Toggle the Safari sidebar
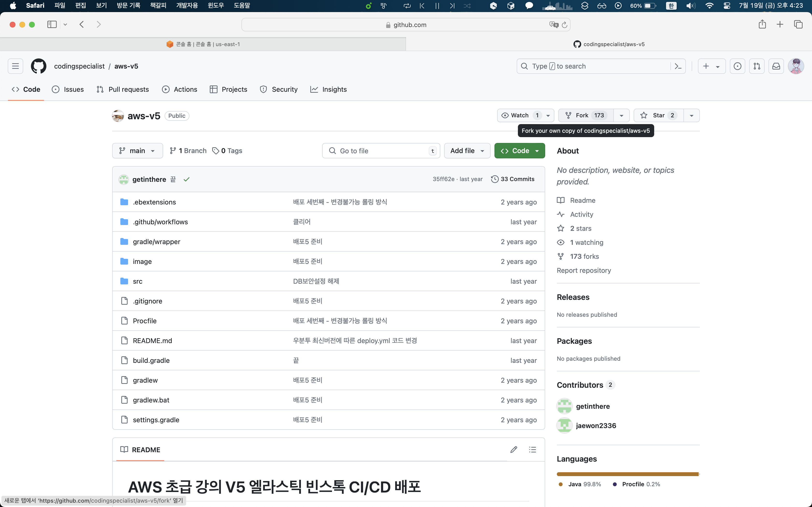The image size is (812, 507). 52,24
